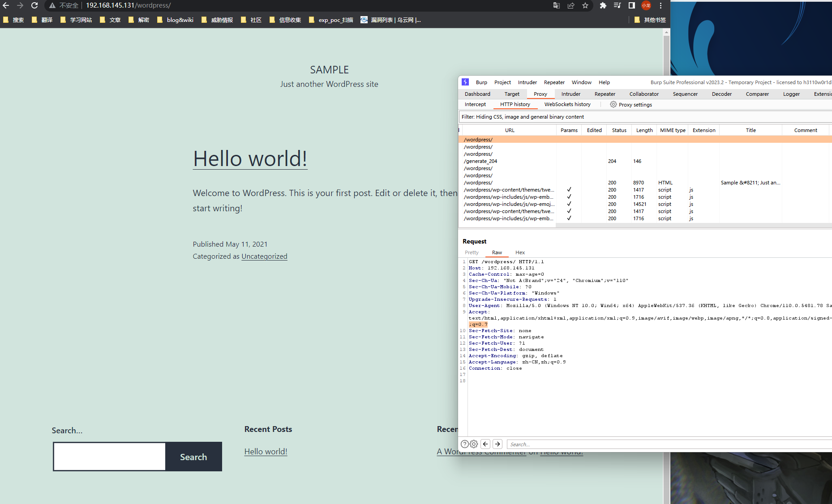The image size is (832, 504).
Task: Click the browser page vertical scrollbar
Action: pos(666,266)
